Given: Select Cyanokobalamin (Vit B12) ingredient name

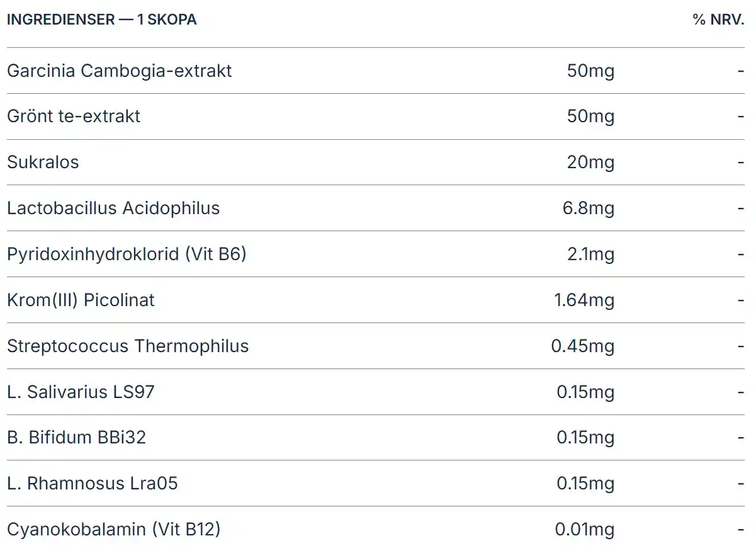Looking at the screenshot, I should (x=113, y=530).
